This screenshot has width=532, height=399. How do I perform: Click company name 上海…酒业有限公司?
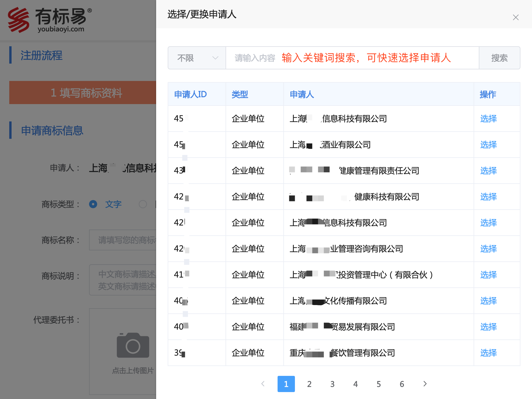(330, 145)
